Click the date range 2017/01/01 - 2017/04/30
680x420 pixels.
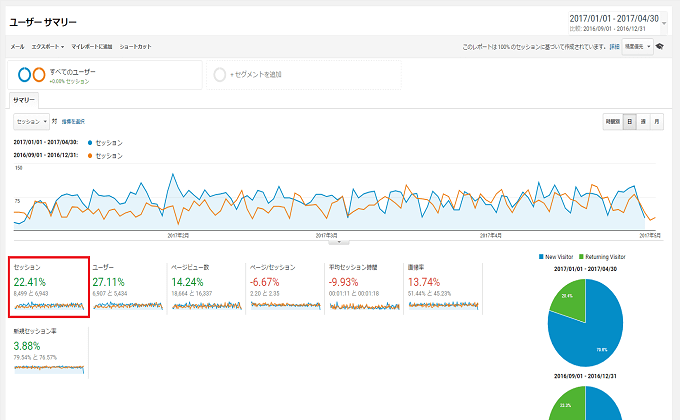[x=614, y=19]
